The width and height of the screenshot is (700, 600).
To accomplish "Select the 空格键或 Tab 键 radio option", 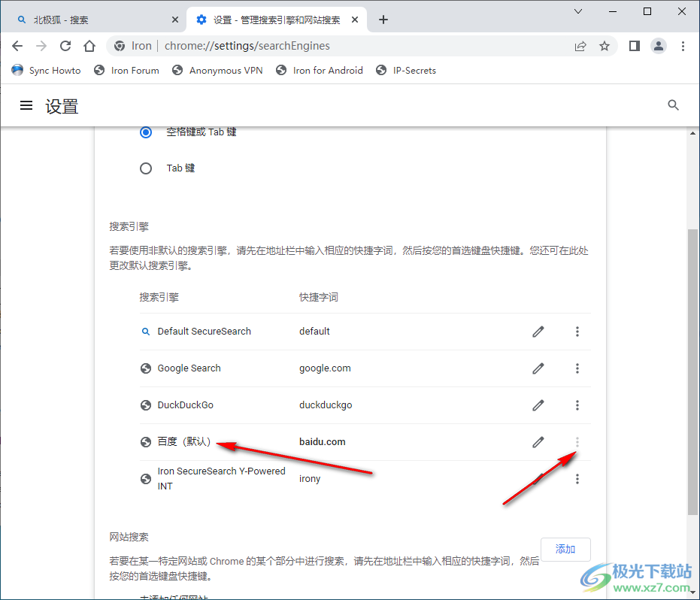I will coord(146,132).
